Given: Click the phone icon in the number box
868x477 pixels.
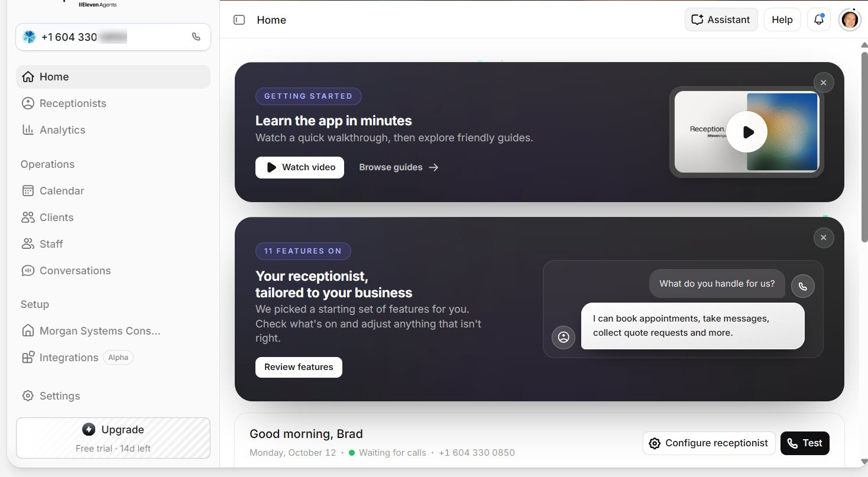Looking at the screenshot, I should (x=196, y=37).
